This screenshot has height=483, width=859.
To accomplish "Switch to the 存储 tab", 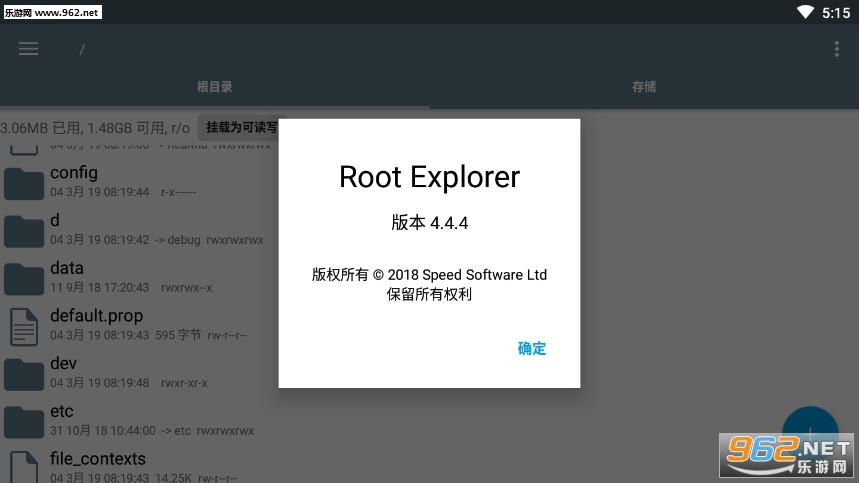I will [x=644, y=87].
